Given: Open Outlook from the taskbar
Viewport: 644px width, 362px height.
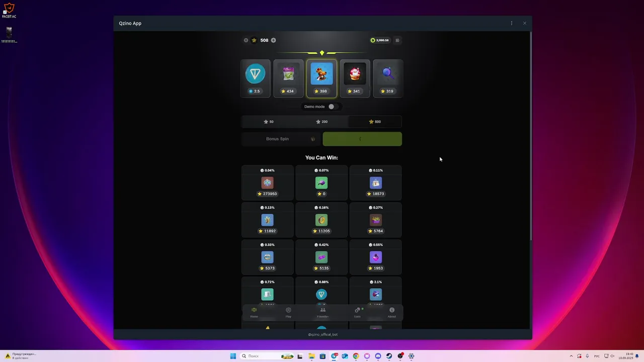Looking at the screenshot, I should [x=345, y=356].
